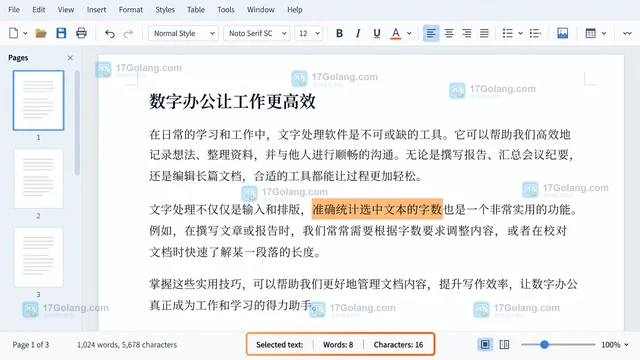The image size is (640, 360).
Task: Show more toolbar options chevron
Action: pyautogui.click(x=627, y=33)
